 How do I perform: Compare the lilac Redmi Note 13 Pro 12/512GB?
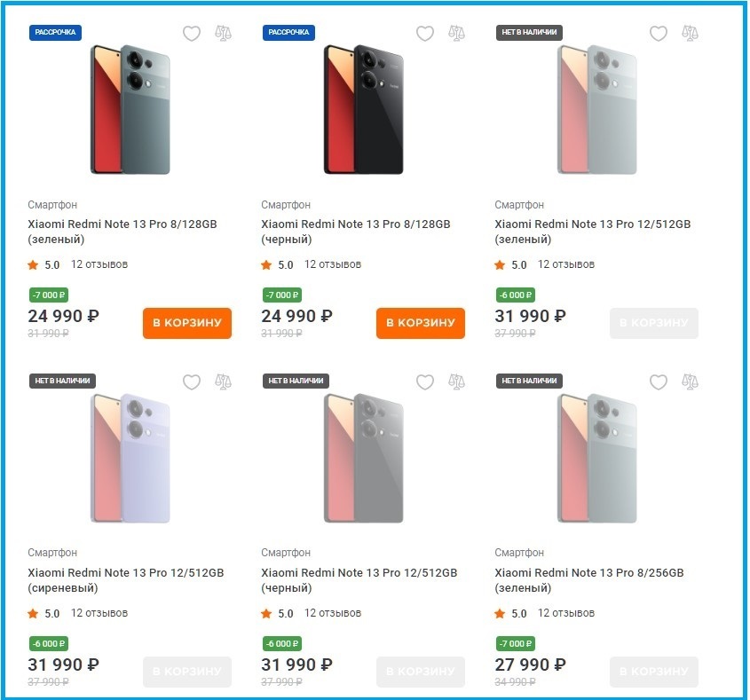(223, 382)
